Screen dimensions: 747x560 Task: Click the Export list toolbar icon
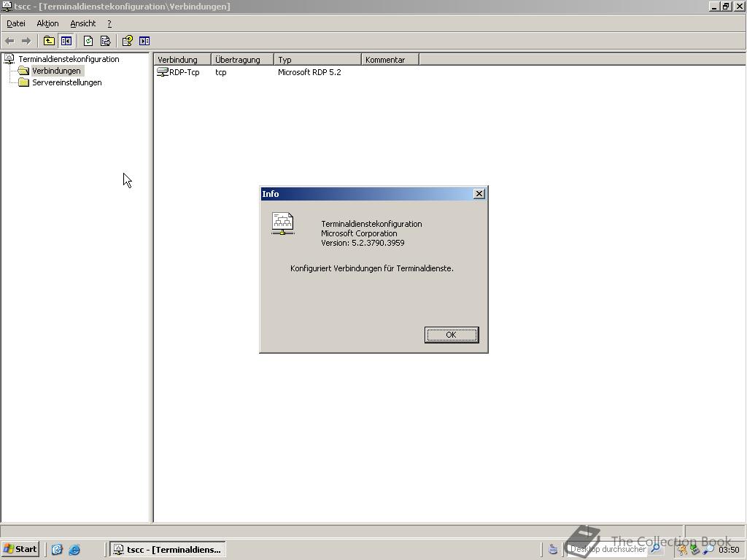tap(105, 41)
